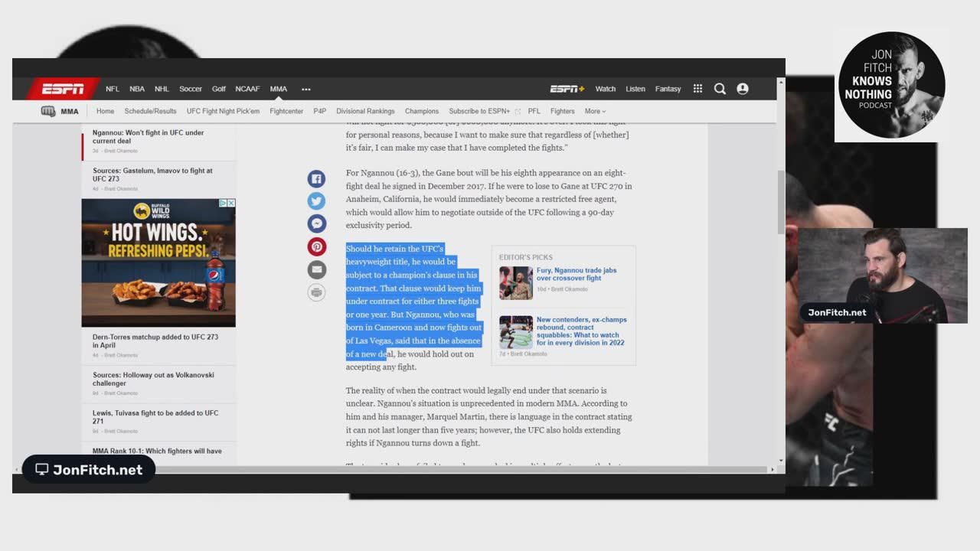Click Fury Ngannou editor's pick thumbnail
Screen dimensions: 980x551
516,283
